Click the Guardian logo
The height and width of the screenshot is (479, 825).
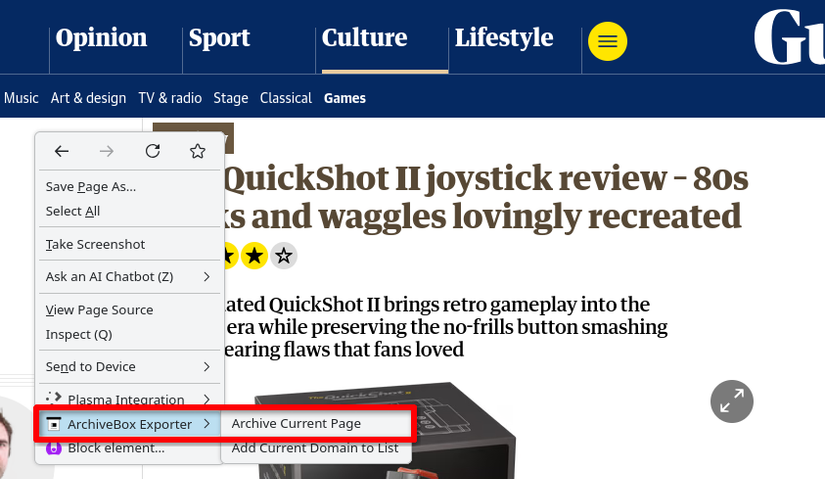click(x=789, y=37)
